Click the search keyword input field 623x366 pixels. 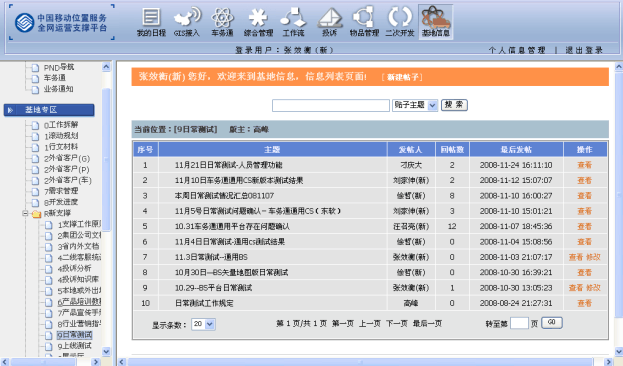(331, 105)
